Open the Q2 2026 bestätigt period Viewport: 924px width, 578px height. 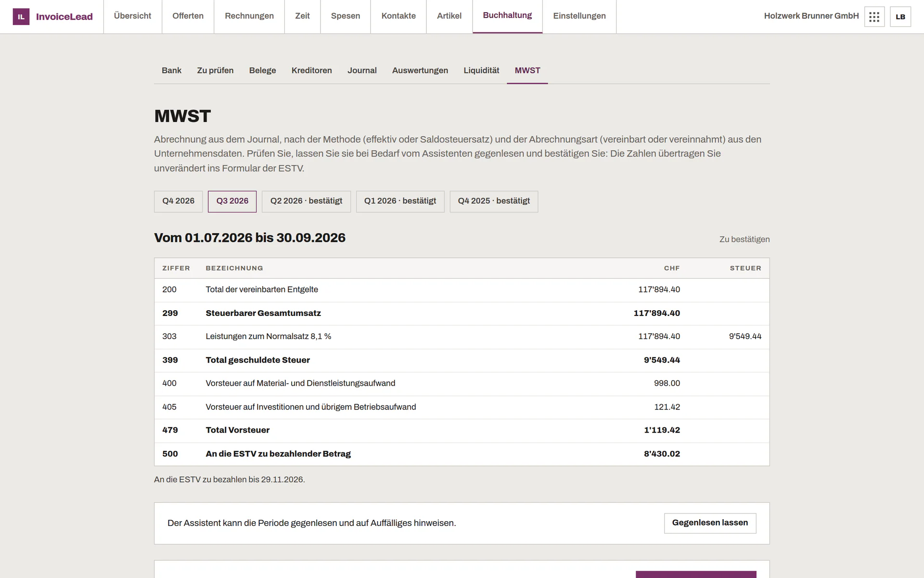[x=306, y=201]
